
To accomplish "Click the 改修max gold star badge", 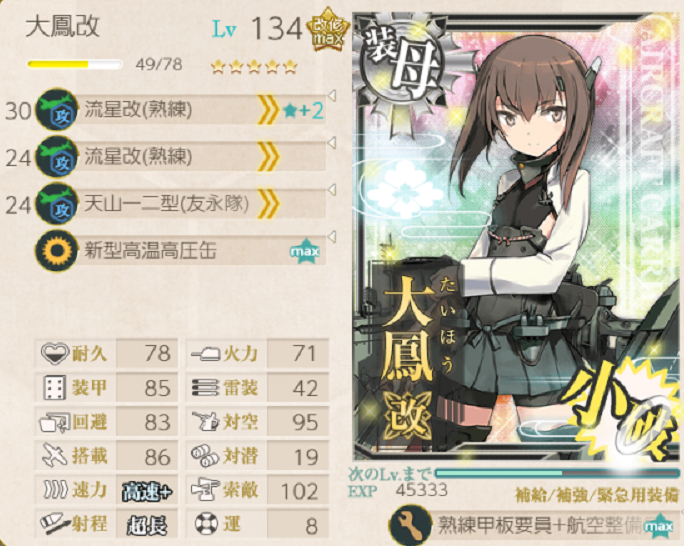I will 328,30.
